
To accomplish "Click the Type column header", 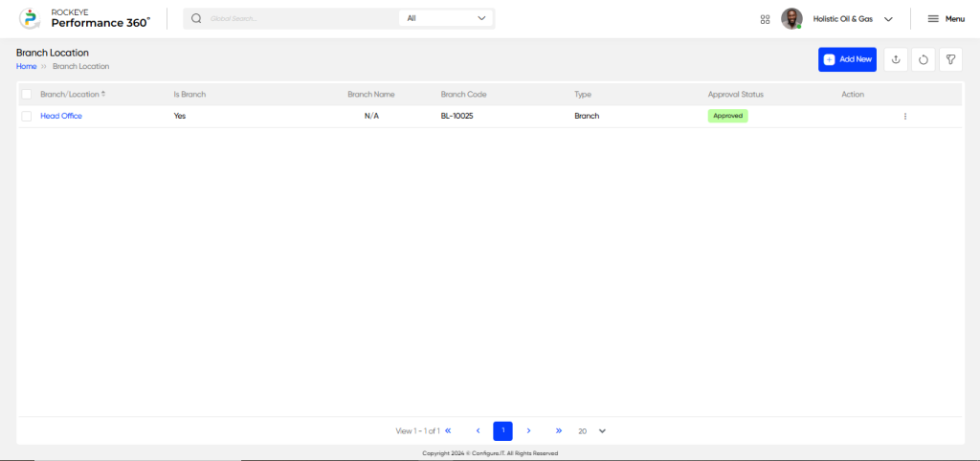I will click(x=583, y=95).
